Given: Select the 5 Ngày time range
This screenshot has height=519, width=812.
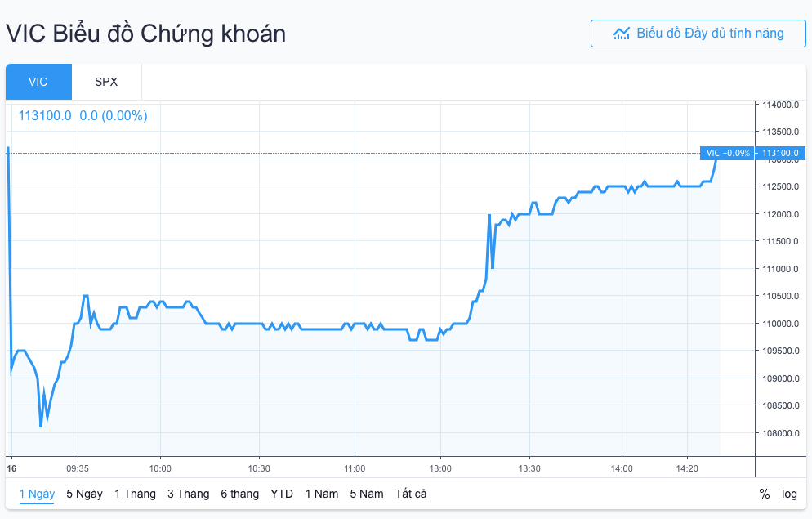Looking at the screenshot, I should (x=84, y=494).
